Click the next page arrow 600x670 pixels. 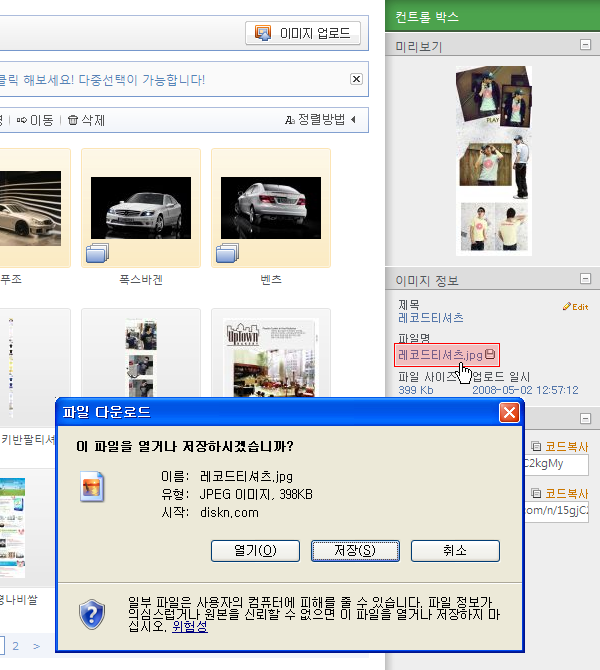36,646
